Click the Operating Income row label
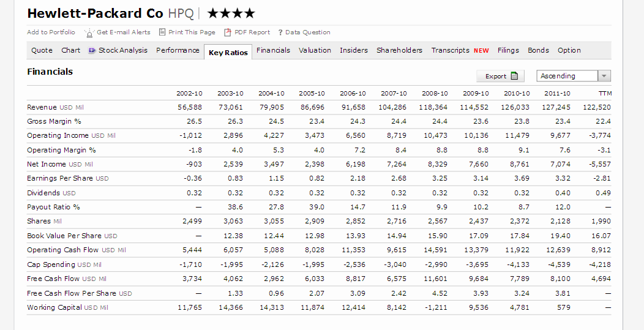Screen dimensions: 644x330 click(71, 136)
